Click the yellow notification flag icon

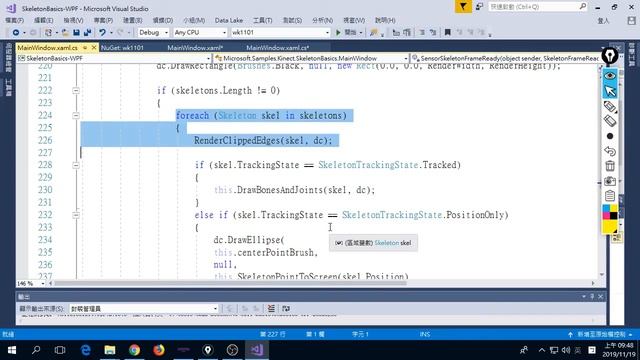[x=463, y=7]
